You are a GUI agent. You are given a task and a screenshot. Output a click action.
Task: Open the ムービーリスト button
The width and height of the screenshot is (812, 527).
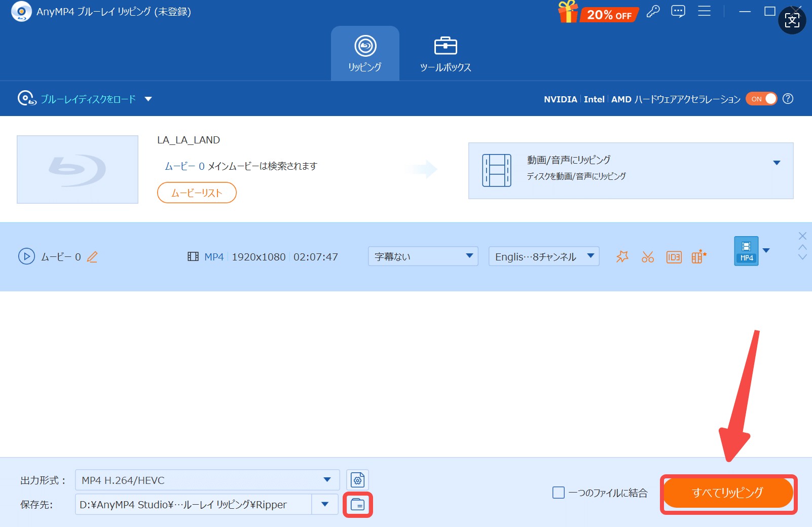coord(197,193)
